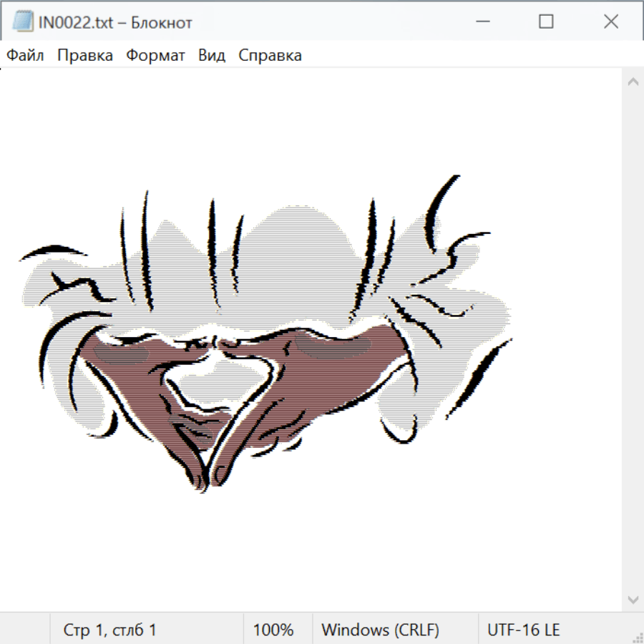
Task: Click the 'Стр 1, стлб 1' status field
Action: (x=110, y=630)
